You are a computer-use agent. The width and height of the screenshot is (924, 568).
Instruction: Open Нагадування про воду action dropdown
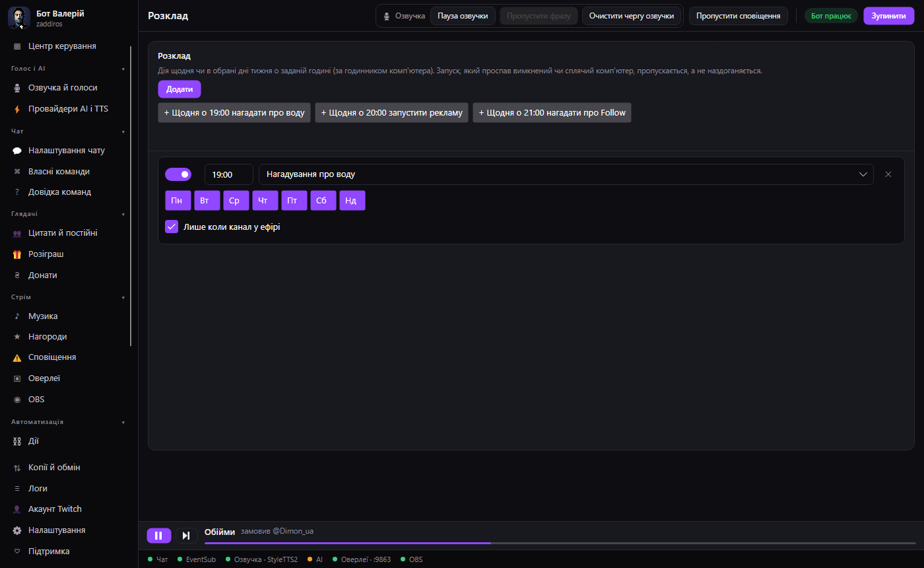point(566,174)
